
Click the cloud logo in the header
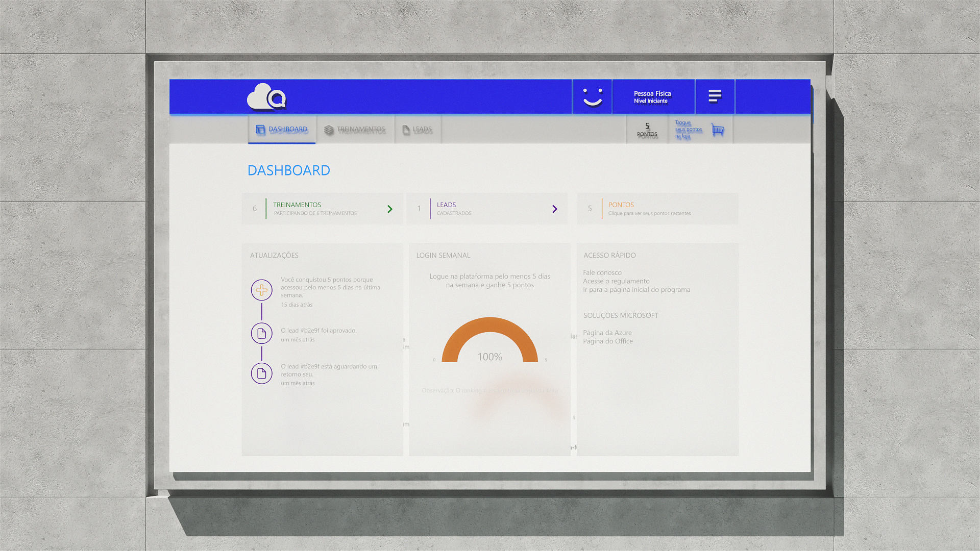pos(266,96)
